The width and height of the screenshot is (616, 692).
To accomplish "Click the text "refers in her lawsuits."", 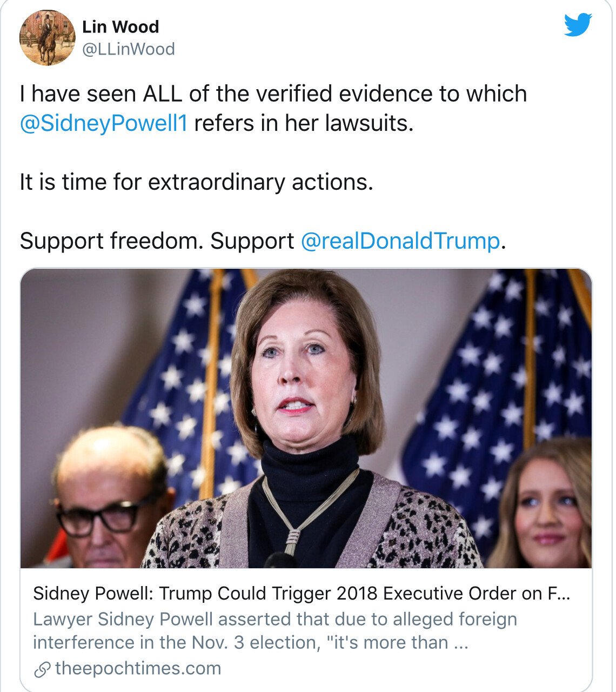I will (x=304, y=123).
